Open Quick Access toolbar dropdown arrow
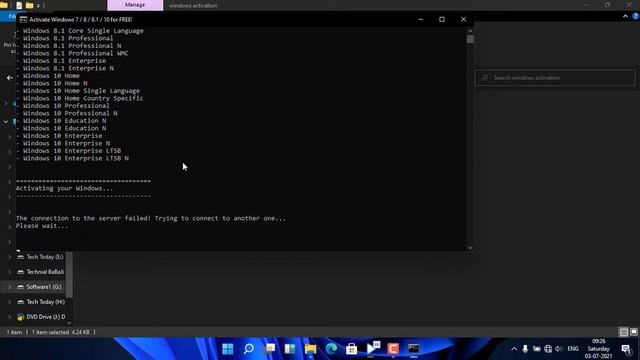The height and width of the screenshot is (360, 640). (38, 6)
